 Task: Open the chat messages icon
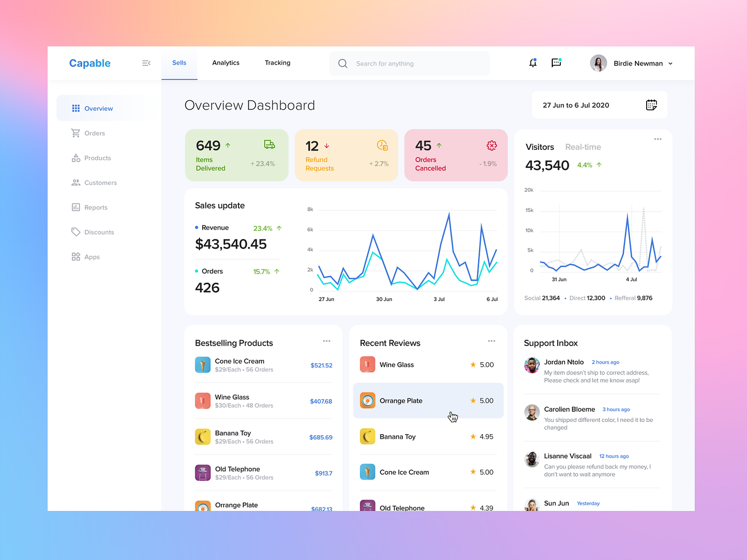tap(557, 63)
